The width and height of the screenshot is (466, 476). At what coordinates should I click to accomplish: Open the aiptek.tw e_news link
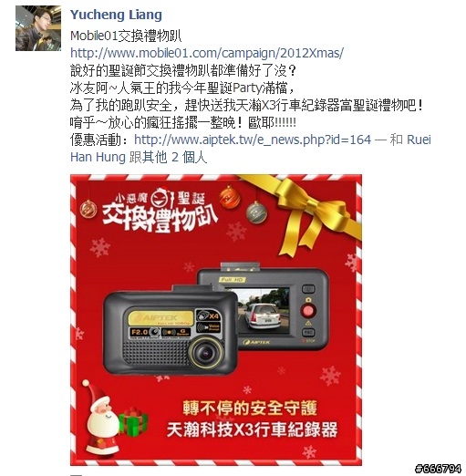pos(253,140)
